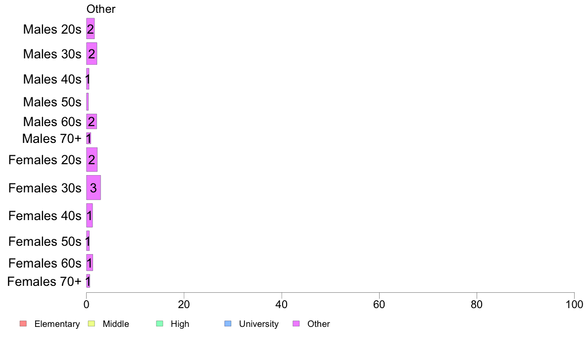The width and height of the screenshot is (588, 364).
Task: Click the University legend text
Action: (259, 324)
